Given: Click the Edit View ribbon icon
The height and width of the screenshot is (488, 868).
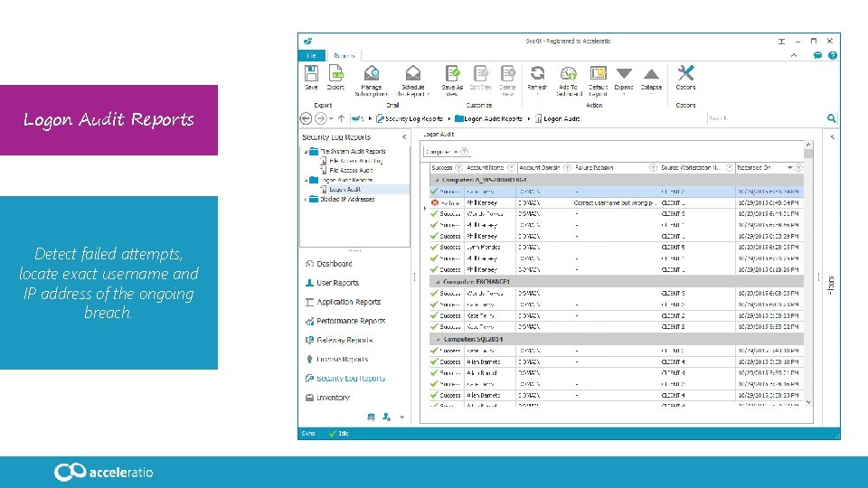Looking at the screenshot, I should tap(480, 73).
